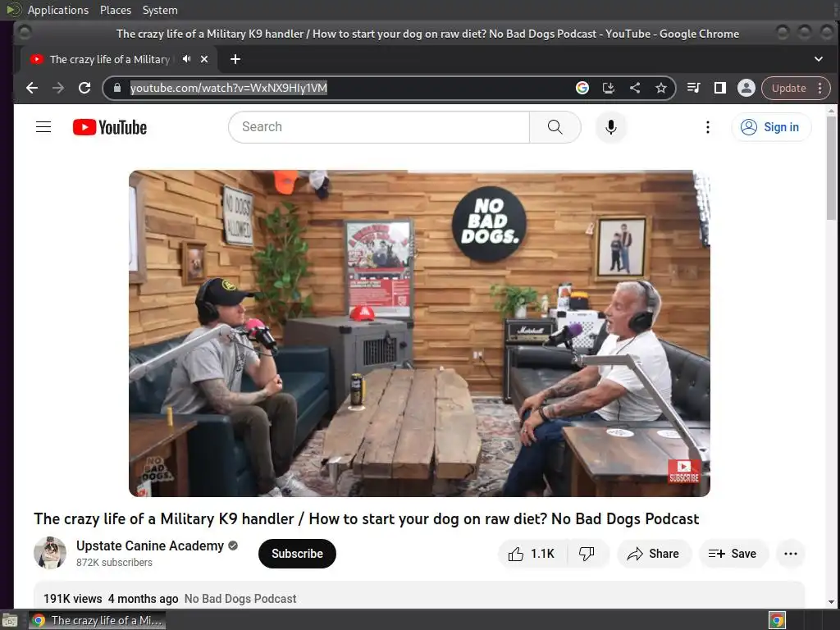The width and height of the screenshot is (840, 630).
Task: Open Google icon in address bar
Action: 582,88
